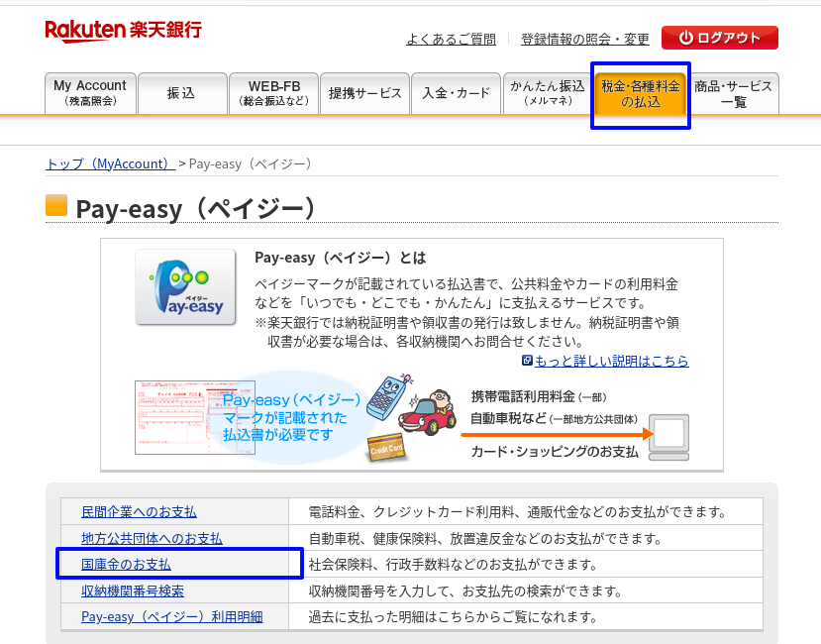The height and width of the screenshot is (644, 821).
Task: Go to the 入金・カード tab
Action: (x=456, y=93)
